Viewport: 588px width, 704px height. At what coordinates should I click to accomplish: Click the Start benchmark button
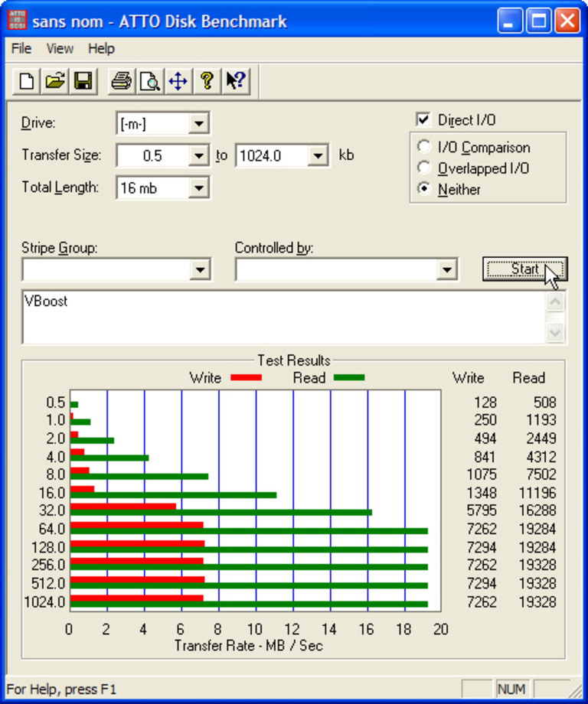[x=525, y=269]
